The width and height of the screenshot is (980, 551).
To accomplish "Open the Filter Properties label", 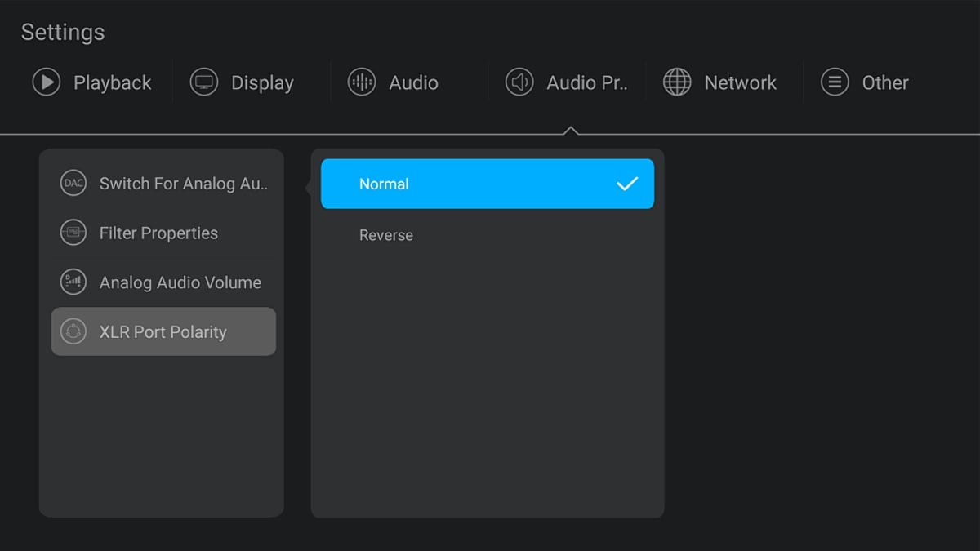I will click(158, 233).
